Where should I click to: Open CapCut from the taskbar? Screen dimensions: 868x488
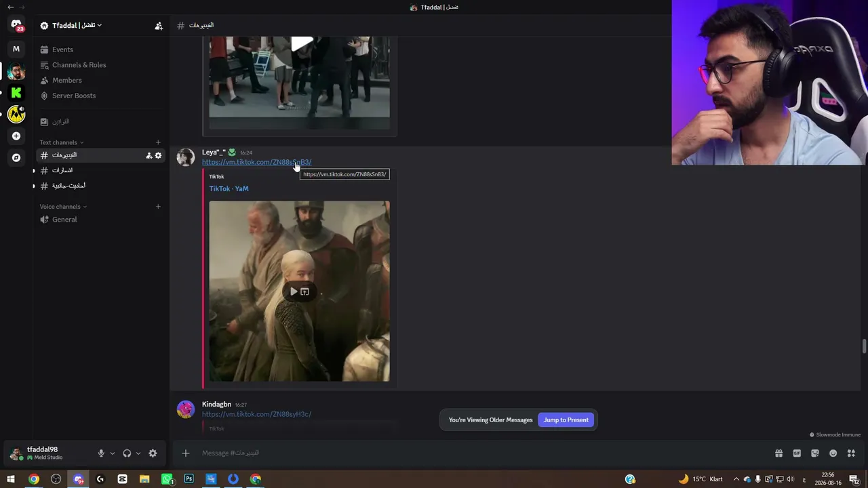122,479
